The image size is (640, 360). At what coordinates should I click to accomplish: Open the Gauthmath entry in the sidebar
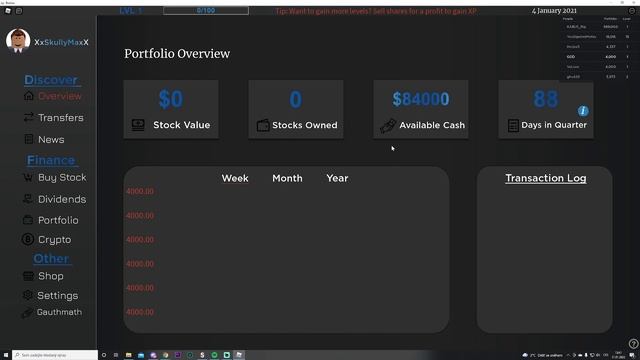[59, 312]
